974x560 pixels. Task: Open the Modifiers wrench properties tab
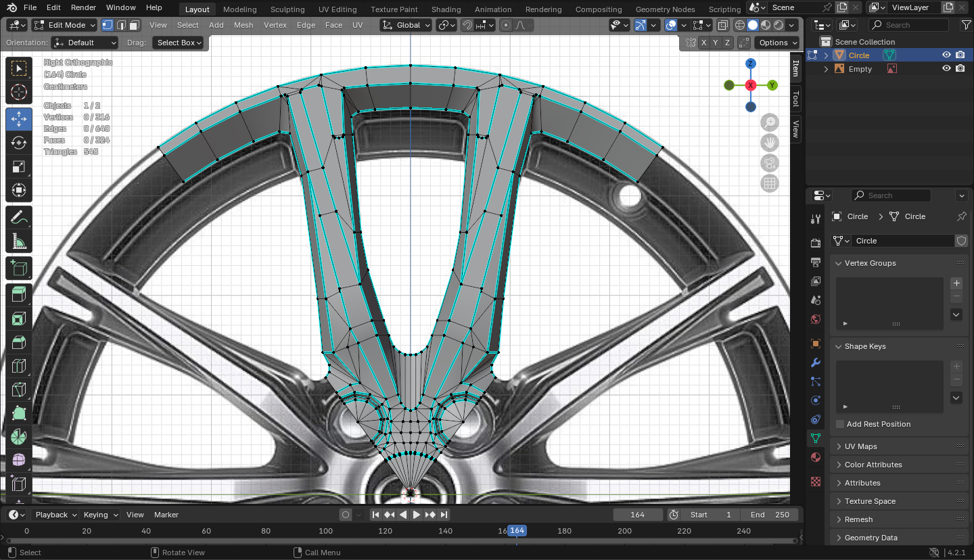(x=816, y=363)
